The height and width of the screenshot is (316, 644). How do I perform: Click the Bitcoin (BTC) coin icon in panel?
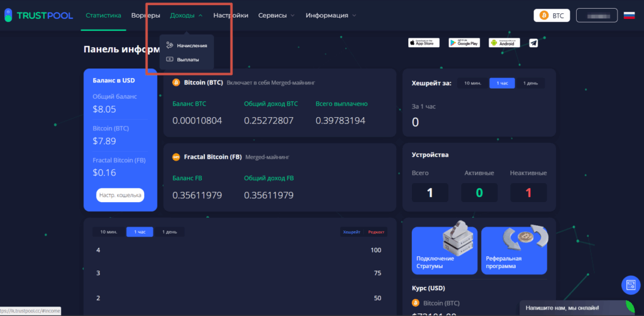[x=177, y=82]
